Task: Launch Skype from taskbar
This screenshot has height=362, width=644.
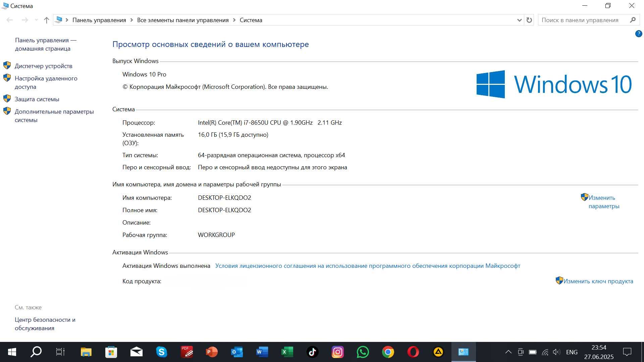Action: point(161,352)
